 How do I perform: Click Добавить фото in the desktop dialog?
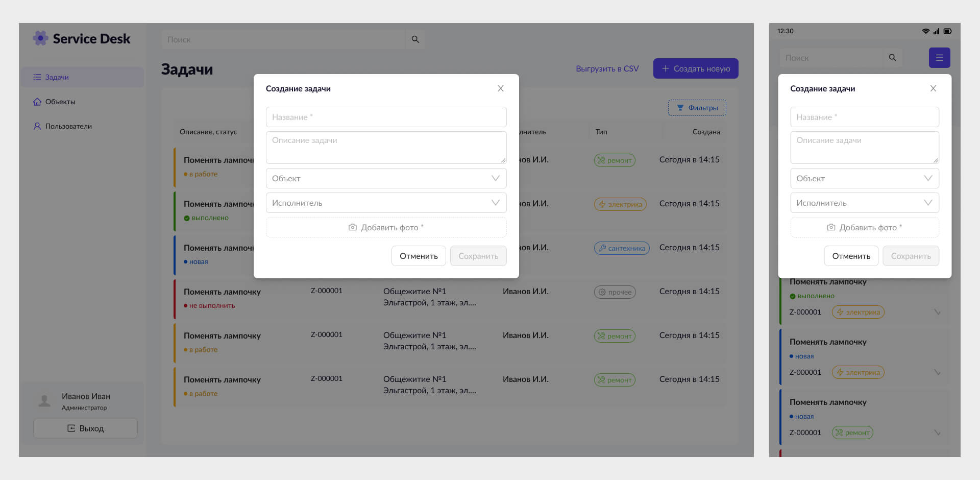[386, 227]
